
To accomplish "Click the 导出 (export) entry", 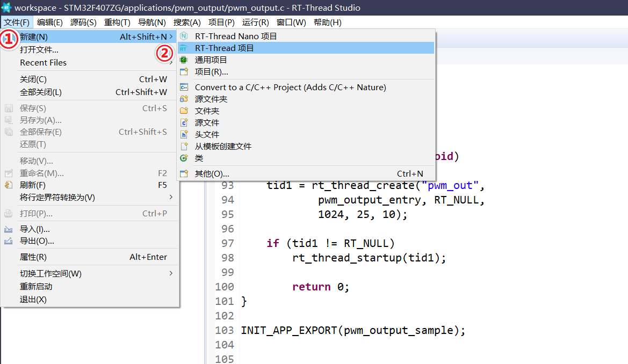I will tap(38, 241).
